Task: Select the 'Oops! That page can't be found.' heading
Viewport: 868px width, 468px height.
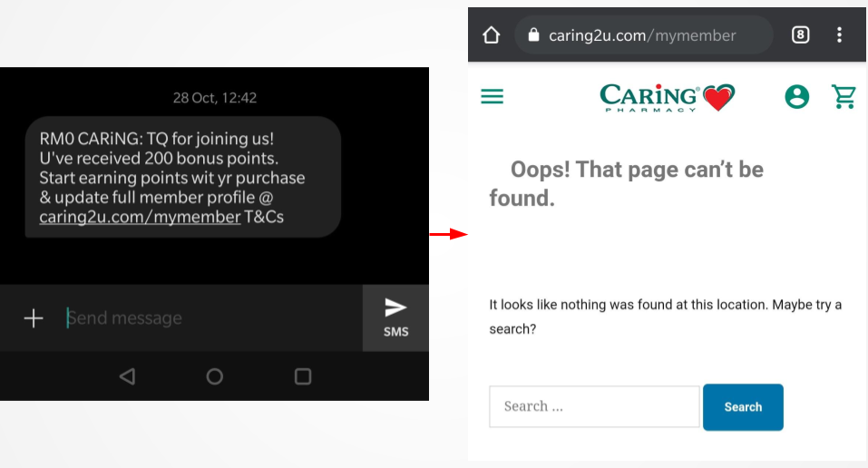Action: (626, 184)
